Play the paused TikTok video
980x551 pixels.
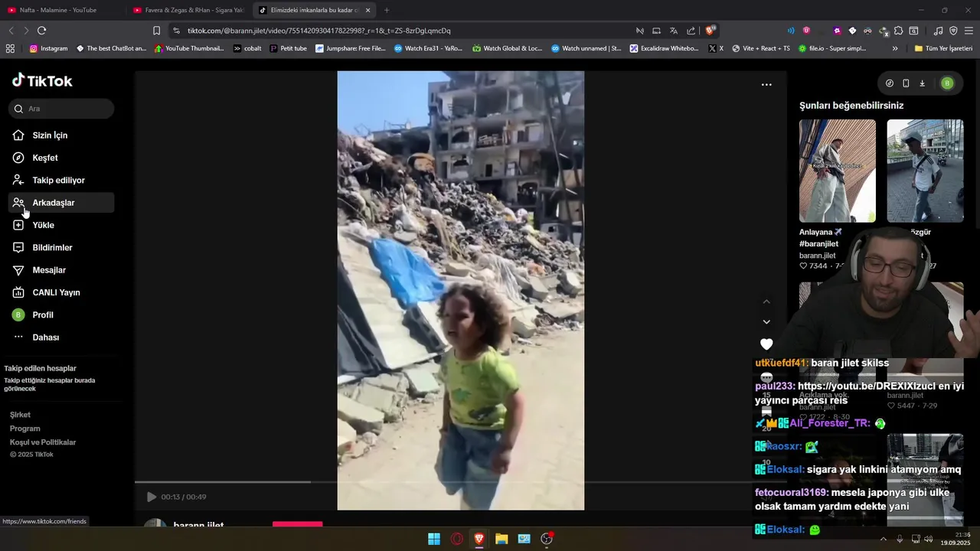[151, 497]
